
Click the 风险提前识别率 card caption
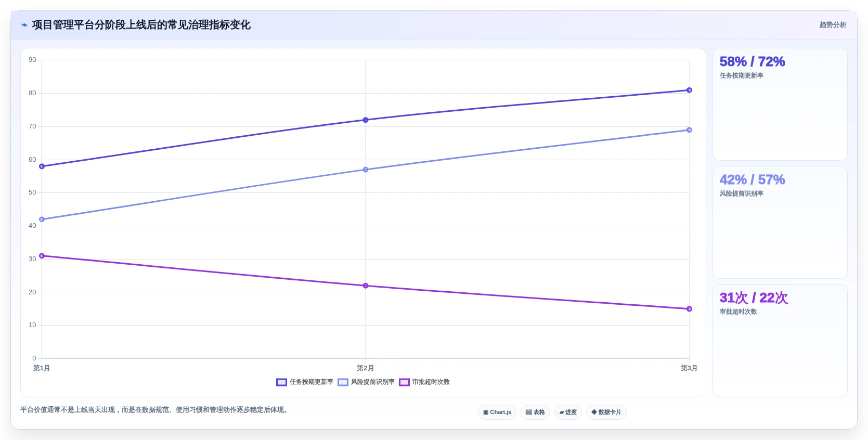tap(742, 194)
